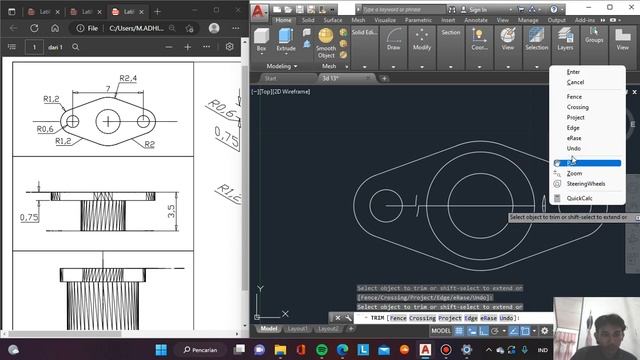Add new drawing file tab plus button
The height and width of the screenshot is (360, 640).
384,78
